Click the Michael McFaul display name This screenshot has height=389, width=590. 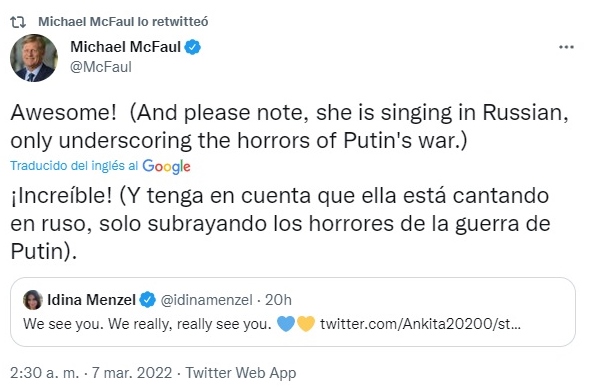tap(126, 47)
